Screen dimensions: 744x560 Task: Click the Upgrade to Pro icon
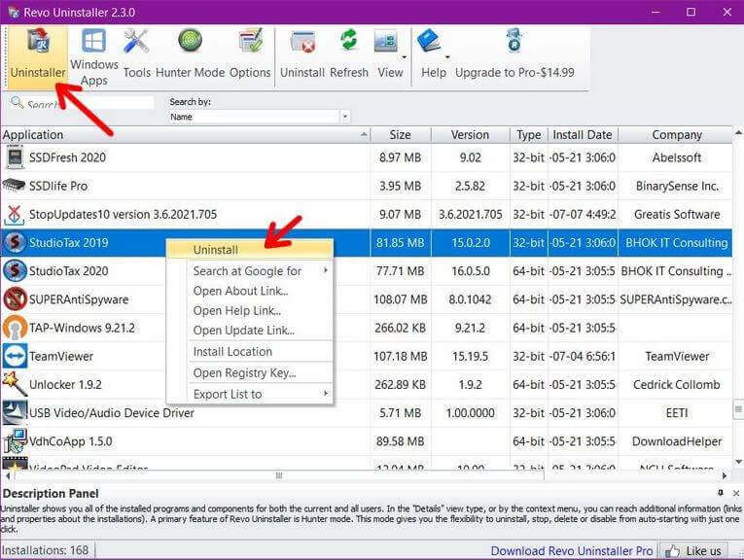point(514,40)
